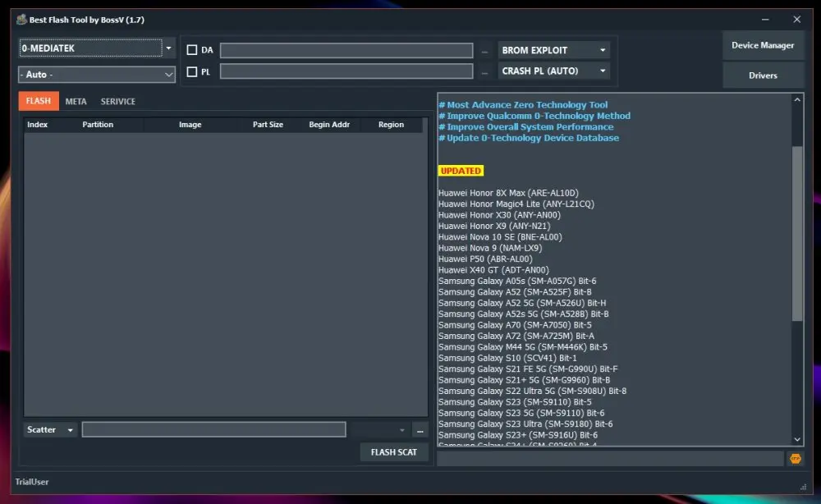Click "Huawei Honor X9 (ANY-N21)" entry
The image size is (821, 504).
coord(494,226)
